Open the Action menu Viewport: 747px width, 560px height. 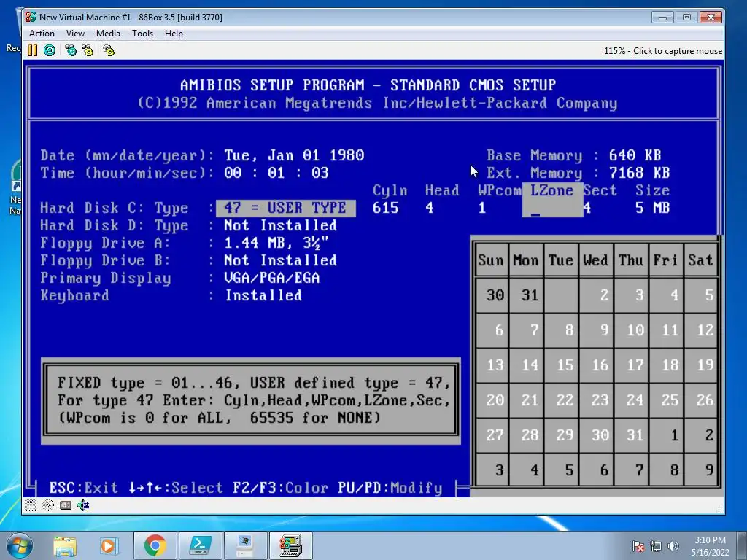click(42, 34)
